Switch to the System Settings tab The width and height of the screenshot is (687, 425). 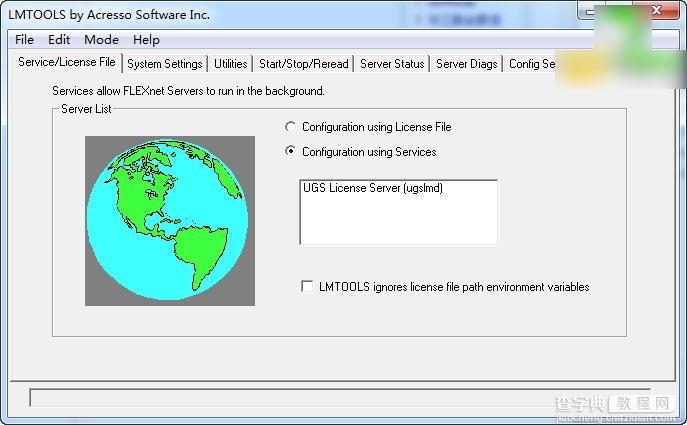pyautogui.click(x=165, y=64)
